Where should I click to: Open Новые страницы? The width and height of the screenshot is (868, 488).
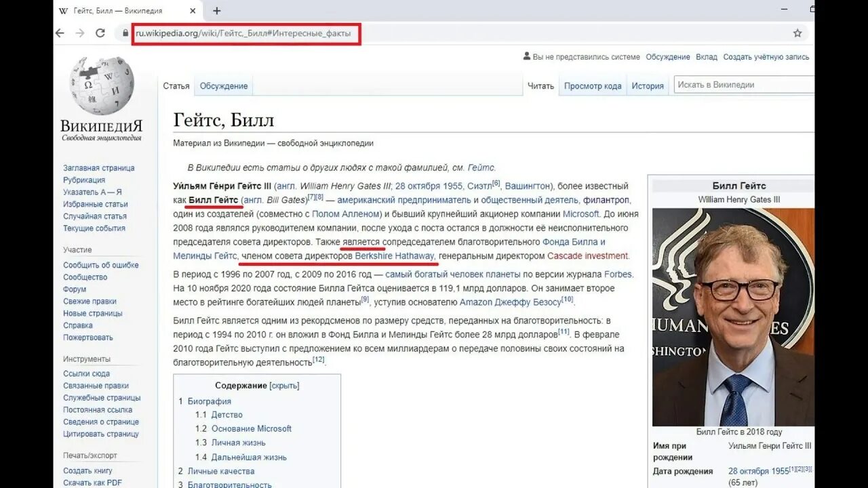pyautogui.click(x=93, y=313)
